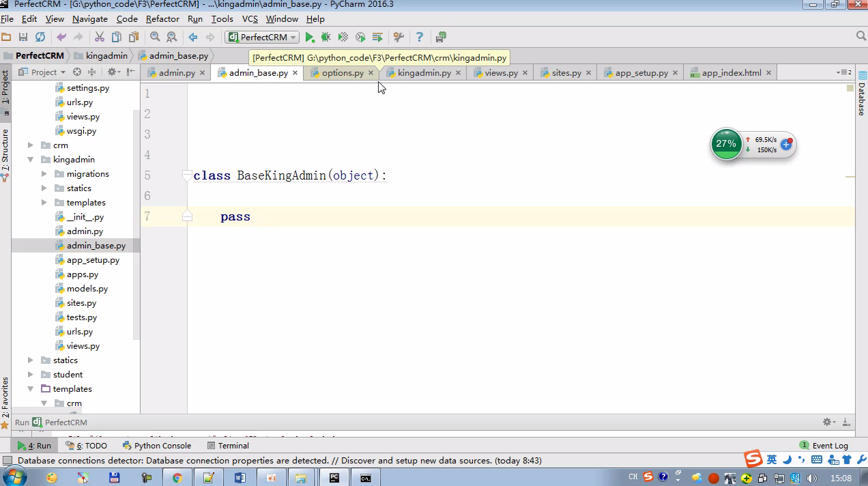Open the Refactor menu
Image resolution: width=868 pixels, height=486 pixels.
tap(162, 19)
